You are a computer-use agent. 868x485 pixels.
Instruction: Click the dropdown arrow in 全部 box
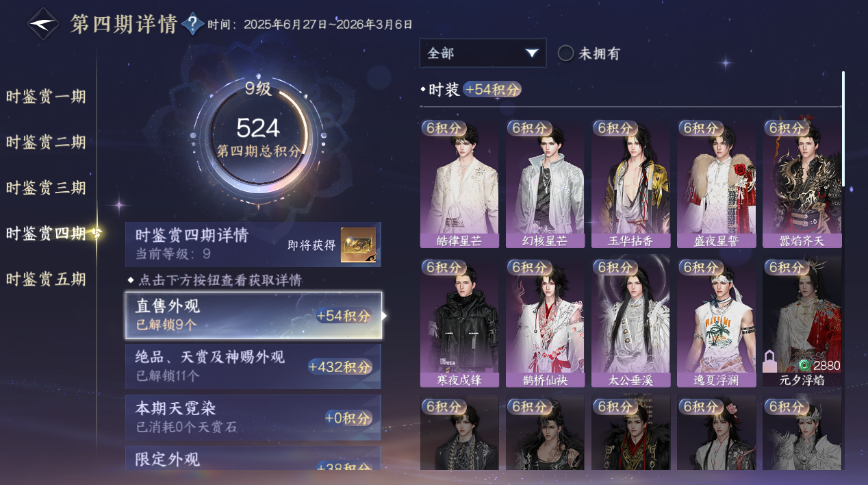coord(531,53)
